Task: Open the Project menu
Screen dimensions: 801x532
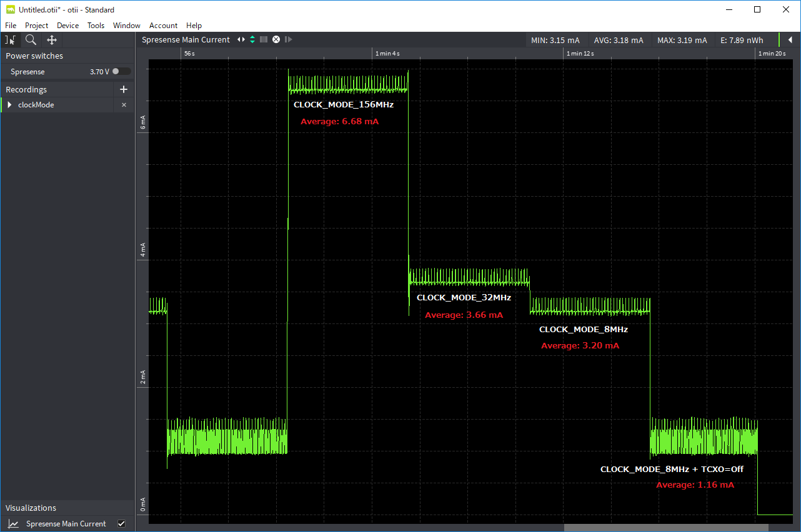Action: tap(36, 26)
